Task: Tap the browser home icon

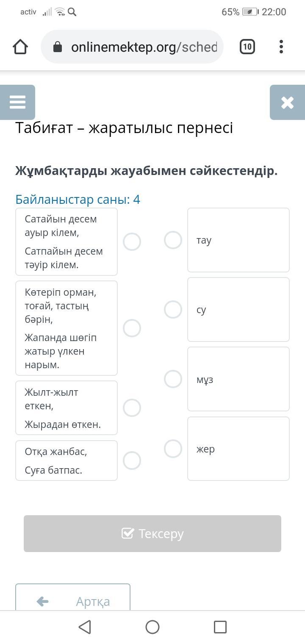Action: 20,47
